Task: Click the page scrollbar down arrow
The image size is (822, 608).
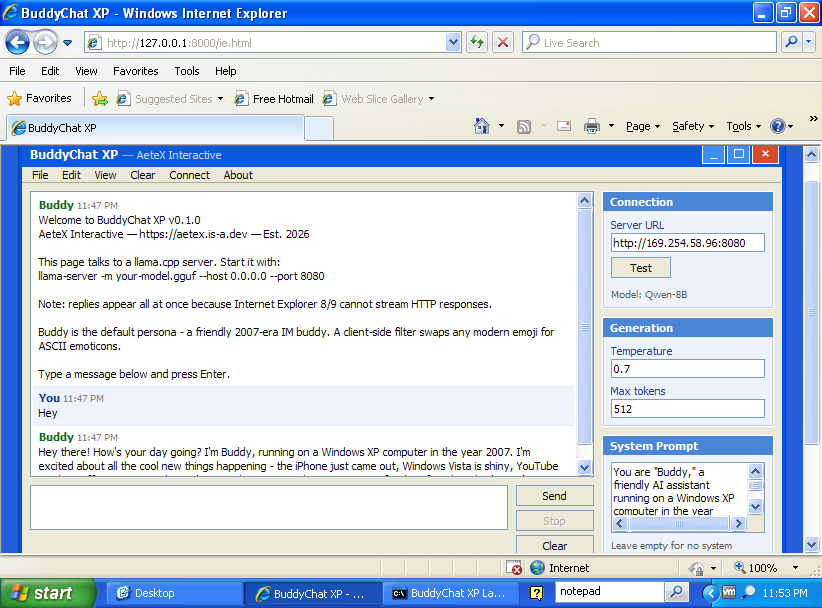Action: pos(812,545)
